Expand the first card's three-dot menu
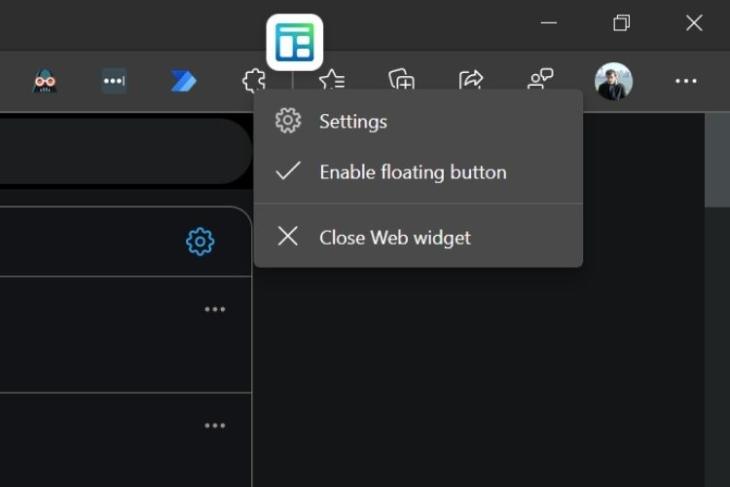This screenshot has width=730, height=487. [215, 309]
